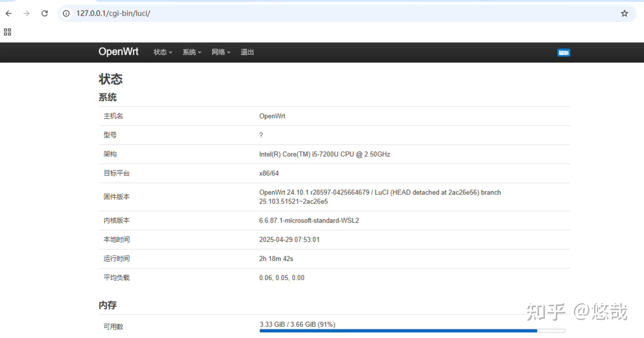
Task: Click the browser forward arrow
Action: point(26,13)
